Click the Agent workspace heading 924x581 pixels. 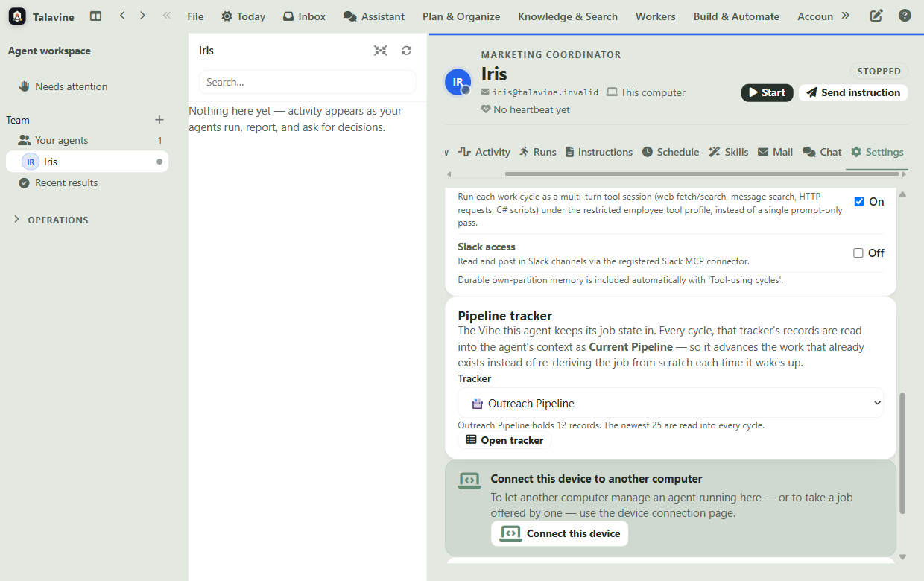[49, 51]
